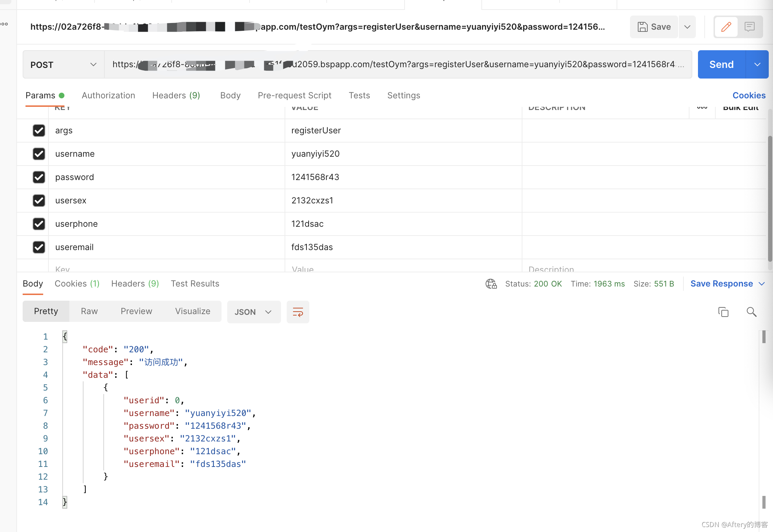The image size is (773, 532).
Task: Click the Cookies link
Action: click(x=749, y=96)
